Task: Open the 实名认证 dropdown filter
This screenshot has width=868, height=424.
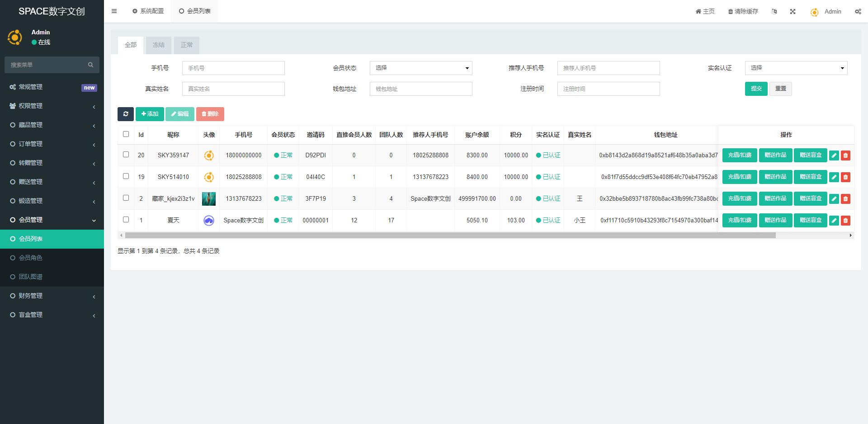Action: click(x=796, y=68)
